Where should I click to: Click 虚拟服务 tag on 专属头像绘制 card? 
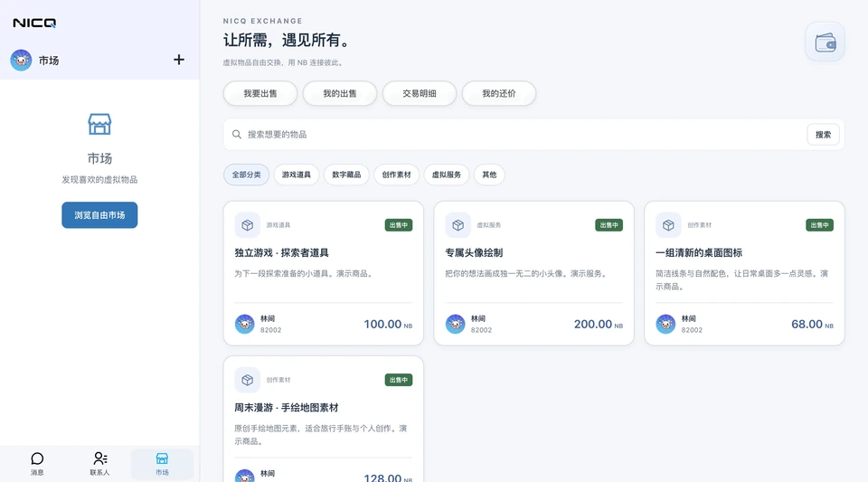click(x=489, y=225)
